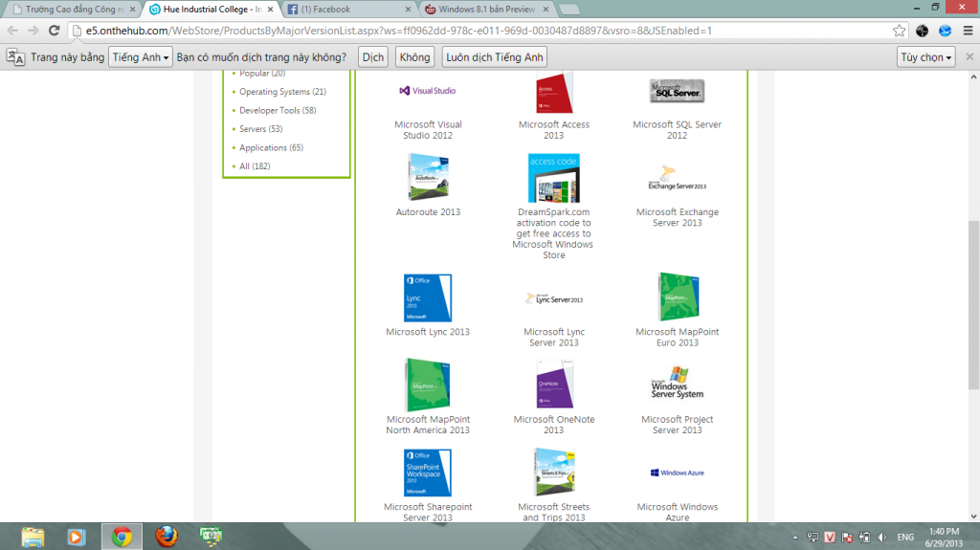Viewport: 980px width, 550px height.
Task: Open Tiếng Anh language dropdown
Action: [x=140, y=56]
